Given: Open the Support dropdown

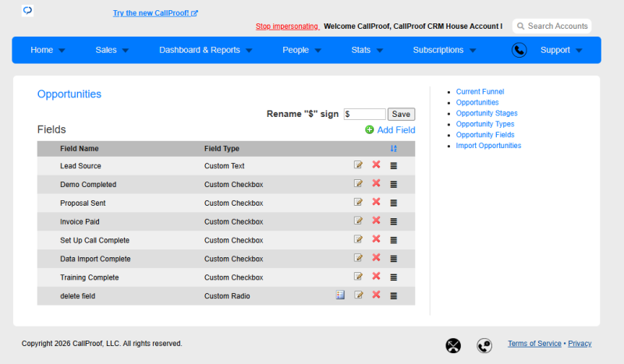Looking at the screenshot, I should coord(561,50).
